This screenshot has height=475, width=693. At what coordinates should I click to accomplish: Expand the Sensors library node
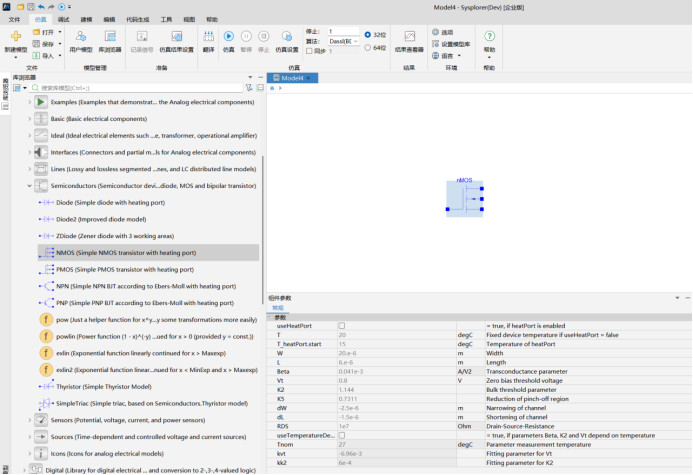(x=30, y=420)
